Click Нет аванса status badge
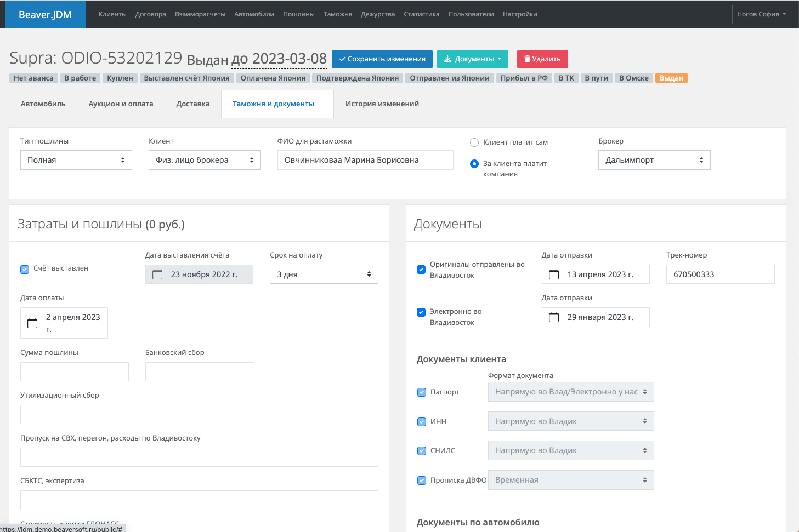Screen dimensions: 799x532 33,78
